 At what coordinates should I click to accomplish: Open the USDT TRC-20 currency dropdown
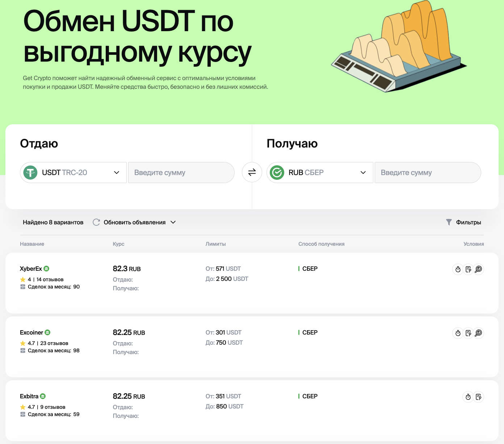[x=73, y=173]
